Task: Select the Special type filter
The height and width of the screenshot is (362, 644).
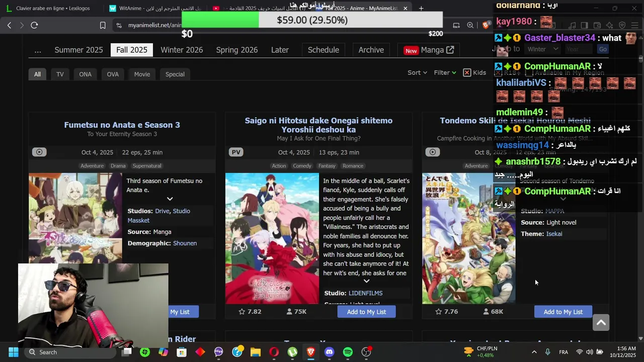Action: (x=175, y=74)
